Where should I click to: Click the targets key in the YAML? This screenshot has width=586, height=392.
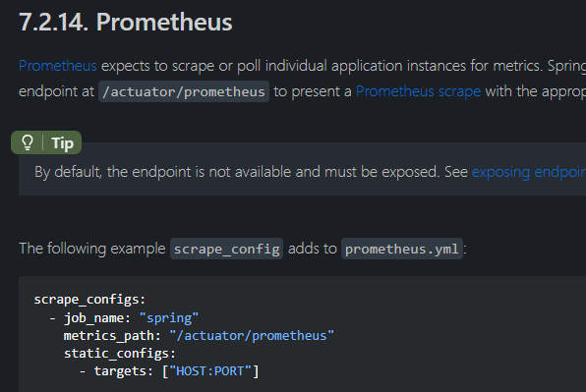(120, 371)
